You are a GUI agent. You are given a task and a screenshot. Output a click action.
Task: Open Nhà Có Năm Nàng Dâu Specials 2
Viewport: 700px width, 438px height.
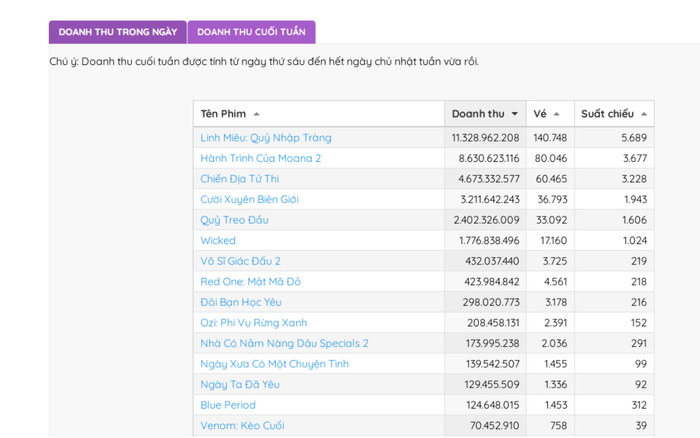(x=284, y=343)
